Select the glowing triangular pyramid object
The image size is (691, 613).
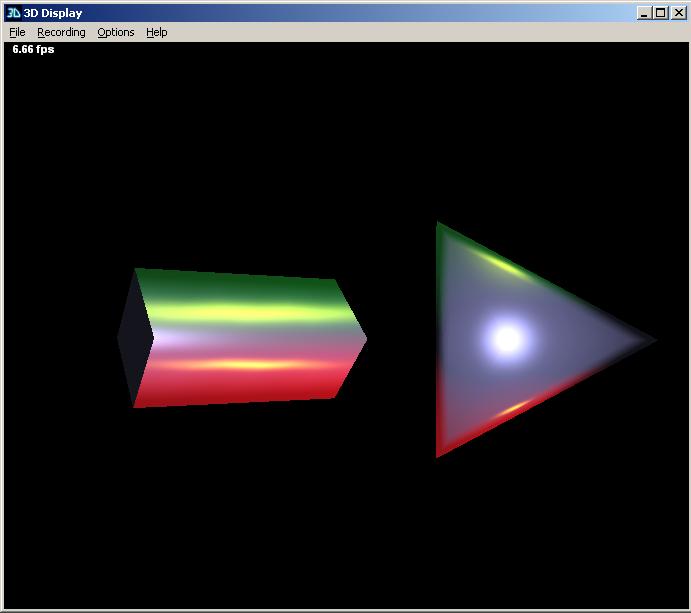coord(546,339)
